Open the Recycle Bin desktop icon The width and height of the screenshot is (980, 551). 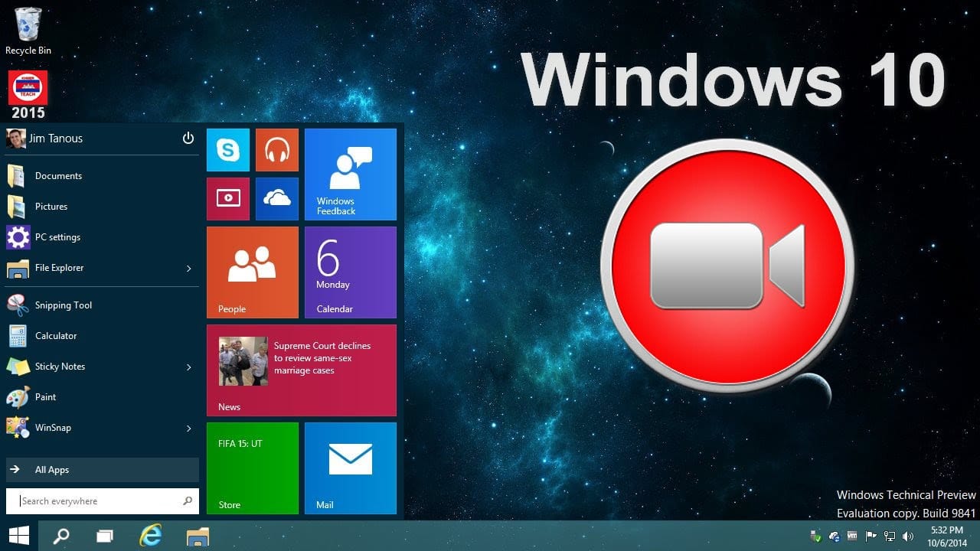(x=28, y=31)
